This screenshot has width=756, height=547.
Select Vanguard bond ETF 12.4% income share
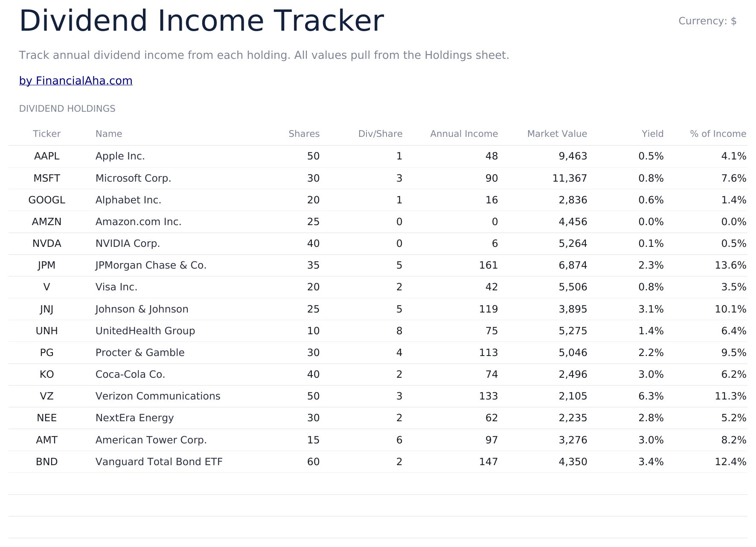(x=731, y=462)
